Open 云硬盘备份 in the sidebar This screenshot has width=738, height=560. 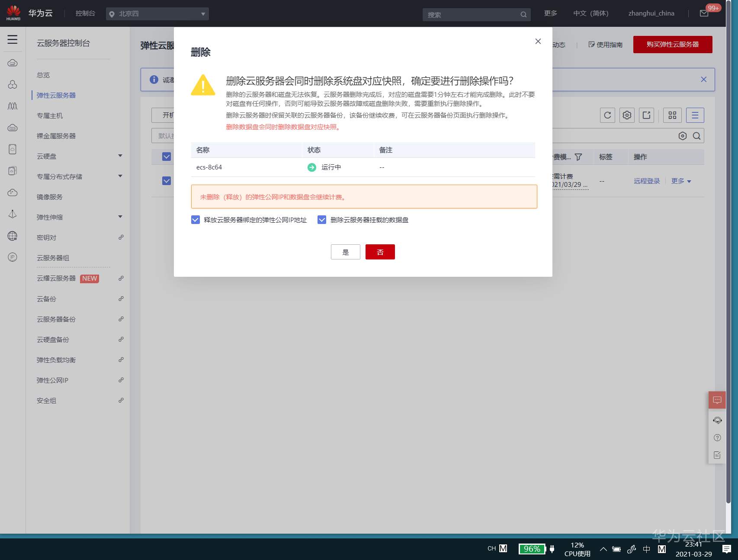pos(53,340)
